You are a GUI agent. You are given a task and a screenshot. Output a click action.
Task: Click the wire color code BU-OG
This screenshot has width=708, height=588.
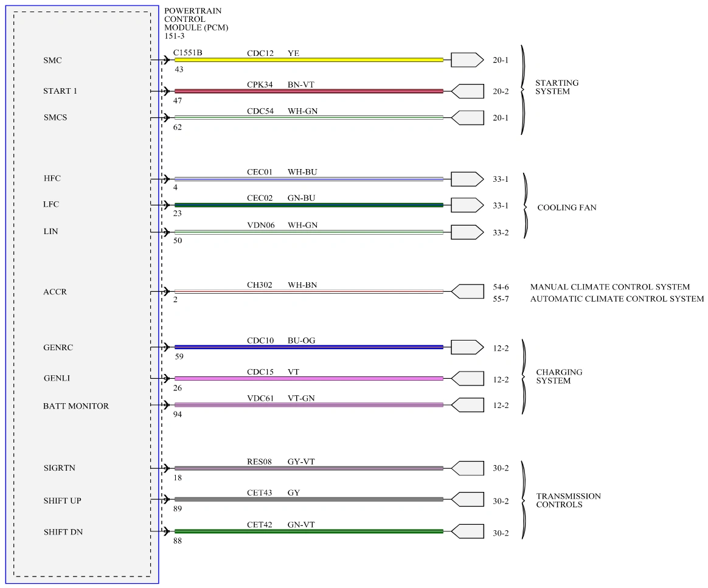(x=301, y=341)
